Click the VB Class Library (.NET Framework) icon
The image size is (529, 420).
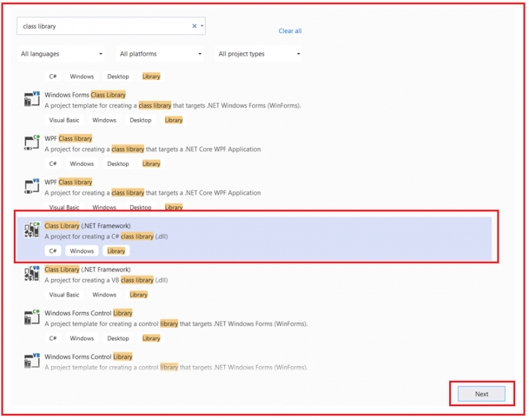[32, 273]
